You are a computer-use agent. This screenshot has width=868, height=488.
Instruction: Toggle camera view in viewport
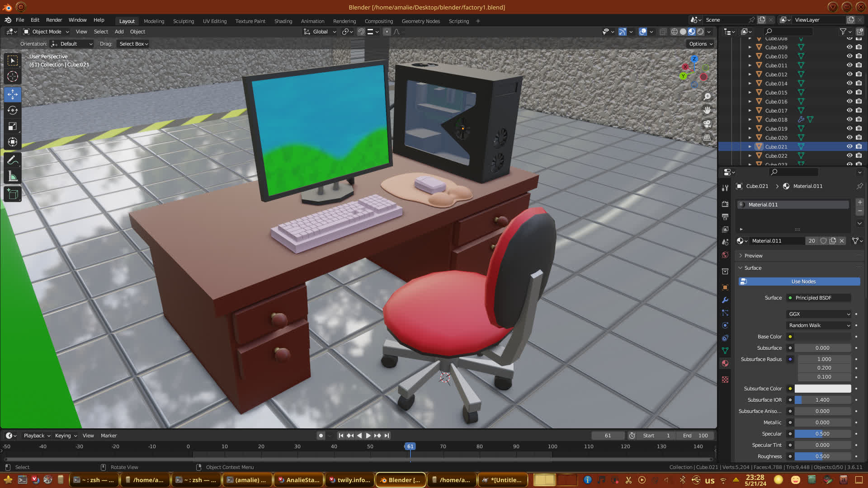click(707, 124)
